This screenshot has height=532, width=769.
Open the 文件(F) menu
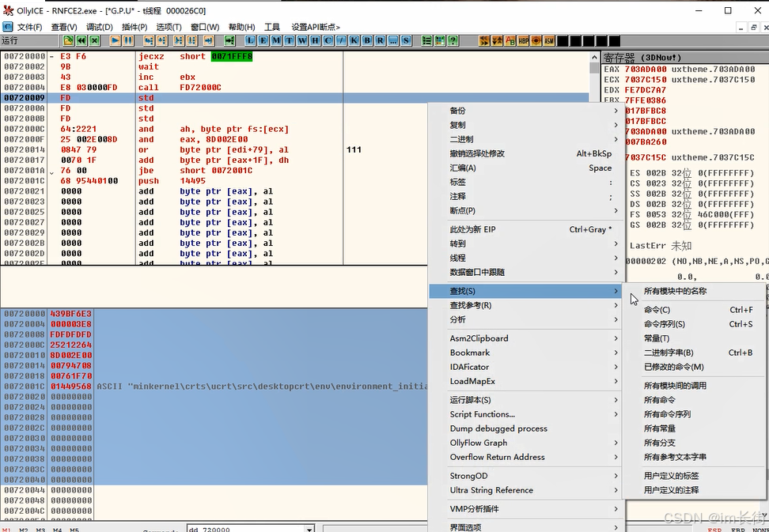coord(29,27)
